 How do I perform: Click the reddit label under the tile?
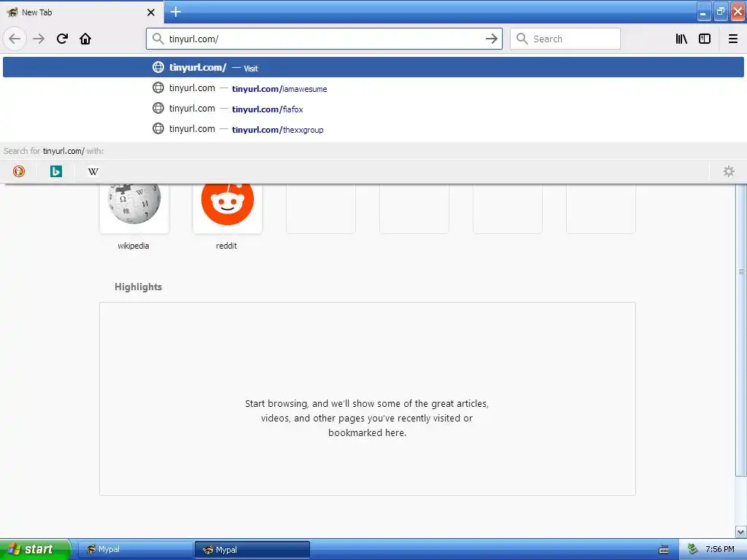pos(226,246)
